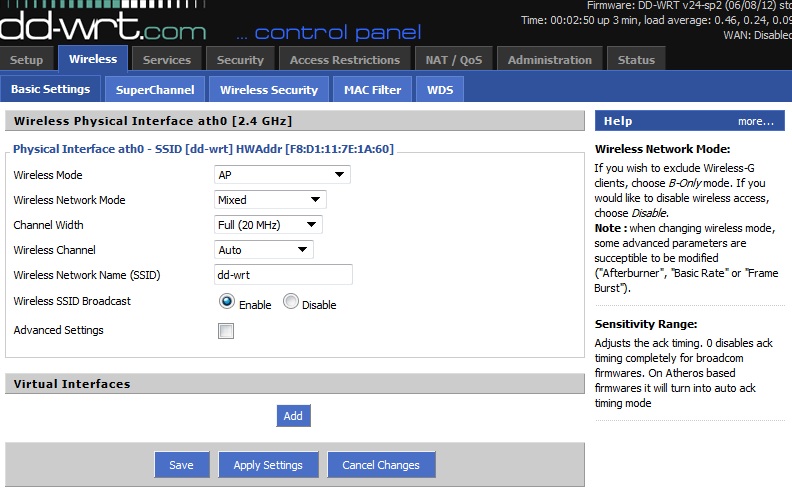The width and height of the screenshot is (792, 492).
Task: Select the Wireless main tab
Action: point(93,59)
